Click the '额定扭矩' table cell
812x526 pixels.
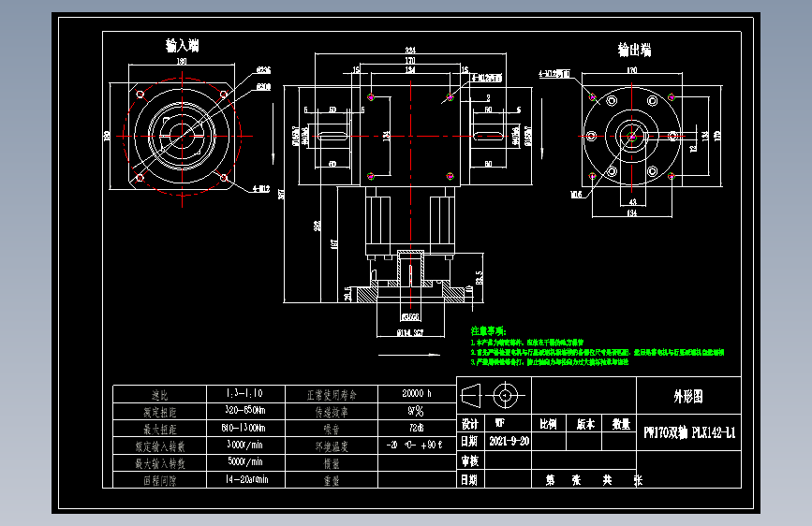click(x=159, y=412)
